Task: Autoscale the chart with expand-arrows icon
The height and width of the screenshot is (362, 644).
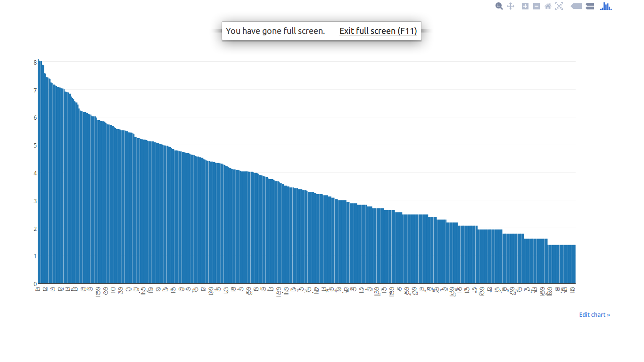Action: [x=559, y=6]
